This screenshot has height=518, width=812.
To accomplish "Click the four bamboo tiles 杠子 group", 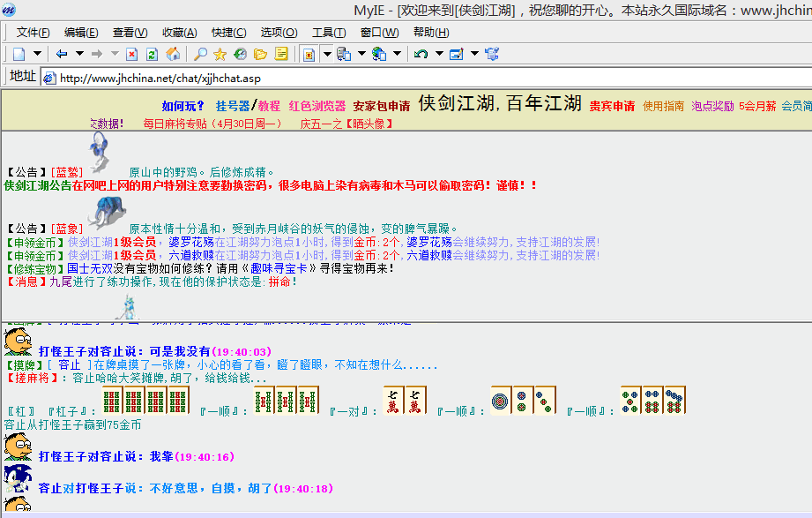I will (x=145, y=401).
